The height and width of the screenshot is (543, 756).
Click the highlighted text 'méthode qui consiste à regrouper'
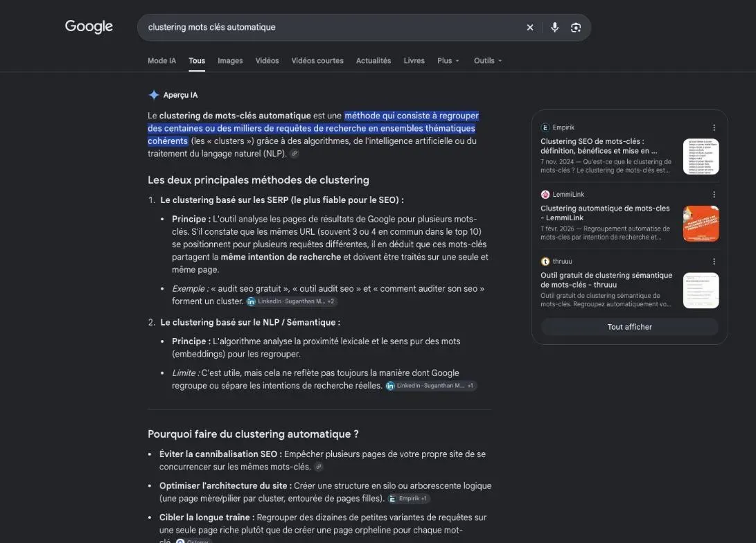coord(412,116)
